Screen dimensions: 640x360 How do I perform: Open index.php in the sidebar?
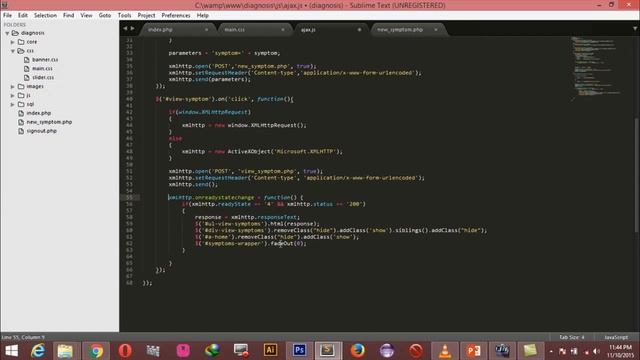tap(39, 113)
